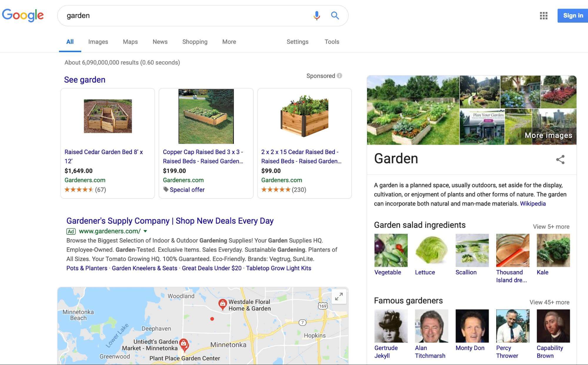This screenshot has height=365, width=588.
Task: Click the 230 reviews star rating
Action: [x=284, y=190]
